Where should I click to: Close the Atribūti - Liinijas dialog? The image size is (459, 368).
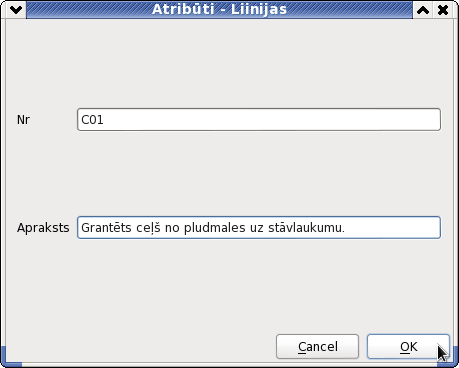[x=443, y=10]
